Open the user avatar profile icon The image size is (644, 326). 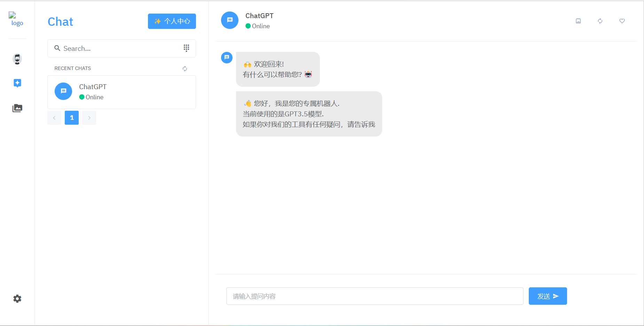pos(17,59)
